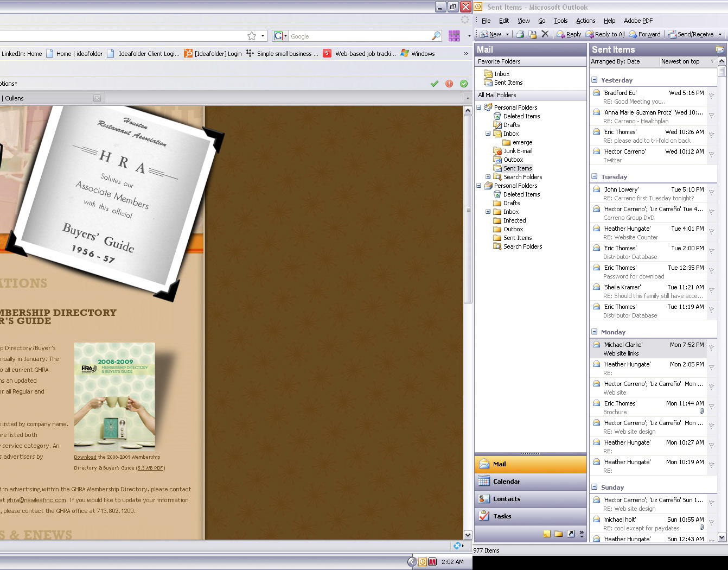Flag Heather Hungate Website Counter message
The width and height of the screenshot is (728, 570).
pyautogui.click(x=711, y=232)
